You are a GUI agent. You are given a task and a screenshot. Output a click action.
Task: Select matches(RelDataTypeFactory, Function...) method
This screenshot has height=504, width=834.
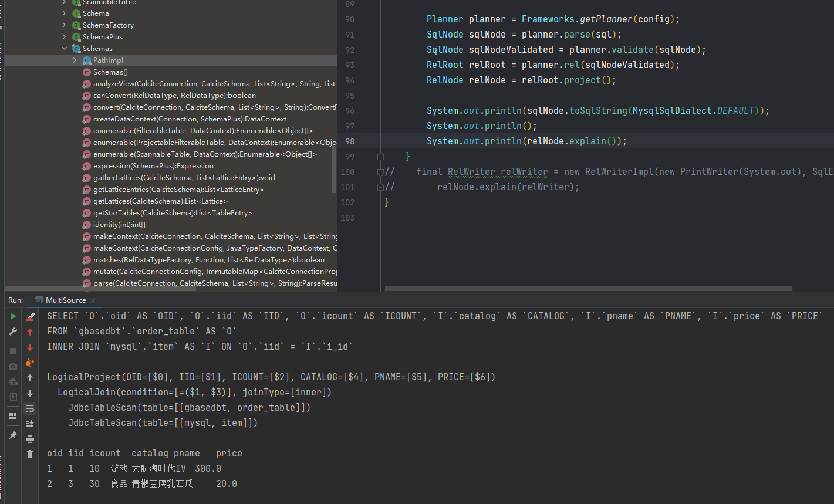(x=208, y=260)
